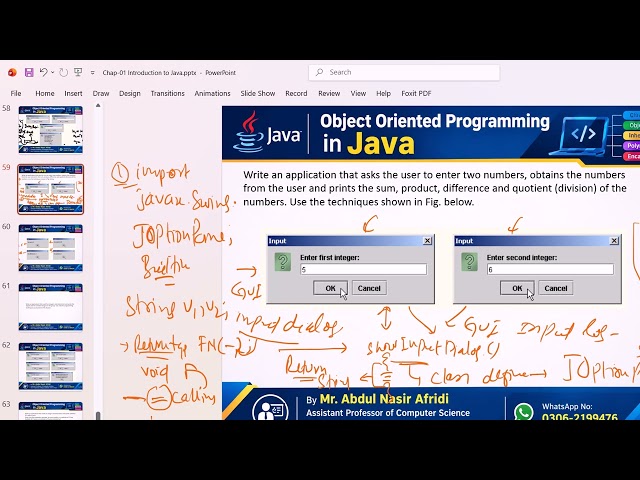Click the 'WhatsApp No:' label
Image resolution: width=640 pixels, height=480 pixels.
pyautogui.click(x=567, y=407)
